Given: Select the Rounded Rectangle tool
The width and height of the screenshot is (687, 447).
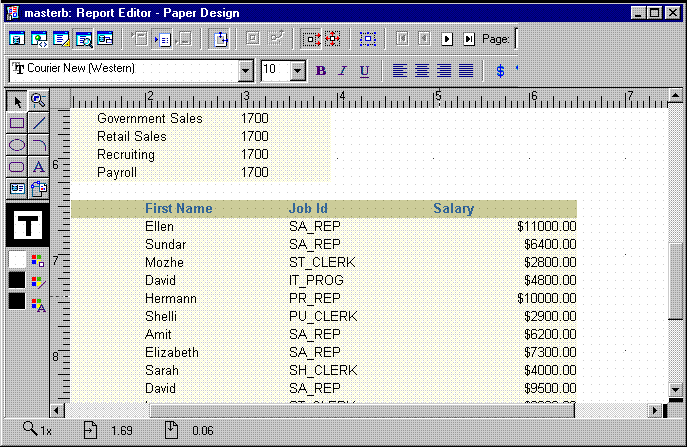Looking at the screenshot, I should [17, 167].
